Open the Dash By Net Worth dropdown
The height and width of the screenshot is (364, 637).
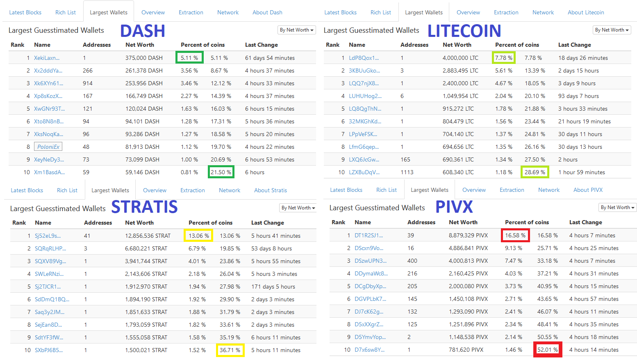(297, 30)
